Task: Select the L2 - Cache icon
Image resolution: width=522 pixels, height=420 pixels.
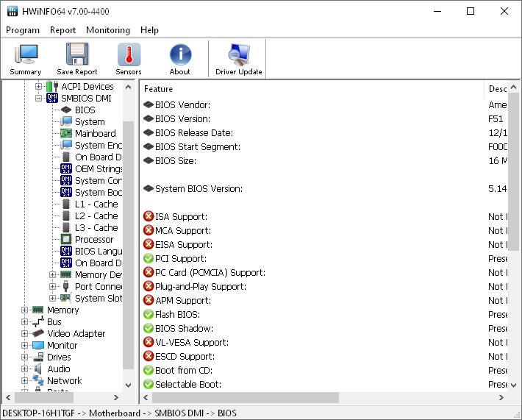Action: (x=66, y=216)
